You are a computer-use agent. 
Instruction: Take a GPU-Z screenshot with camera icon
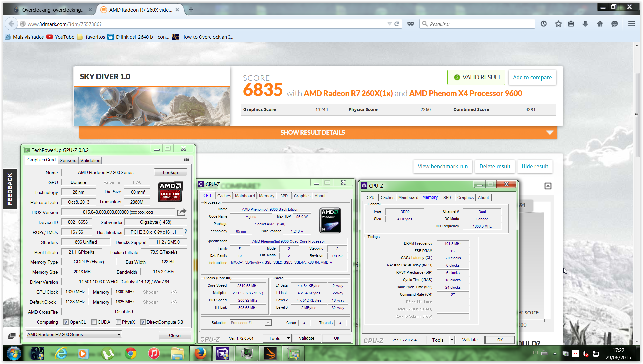click(x=186, y=160)
